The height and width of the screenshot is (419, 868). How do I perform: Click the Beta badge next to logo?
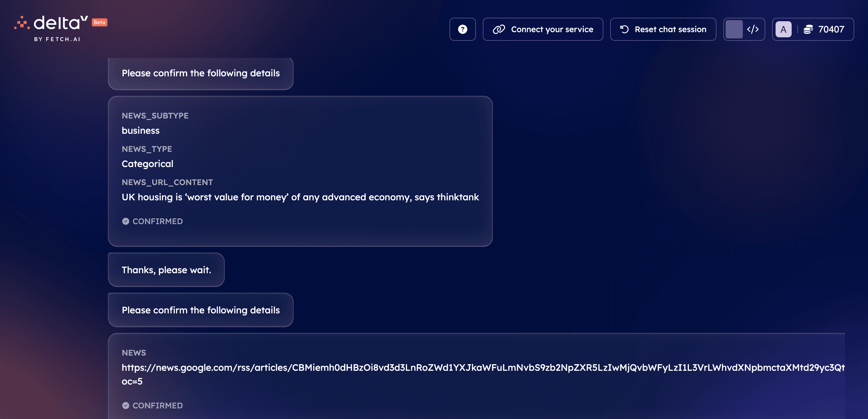(x=99, y=22)
